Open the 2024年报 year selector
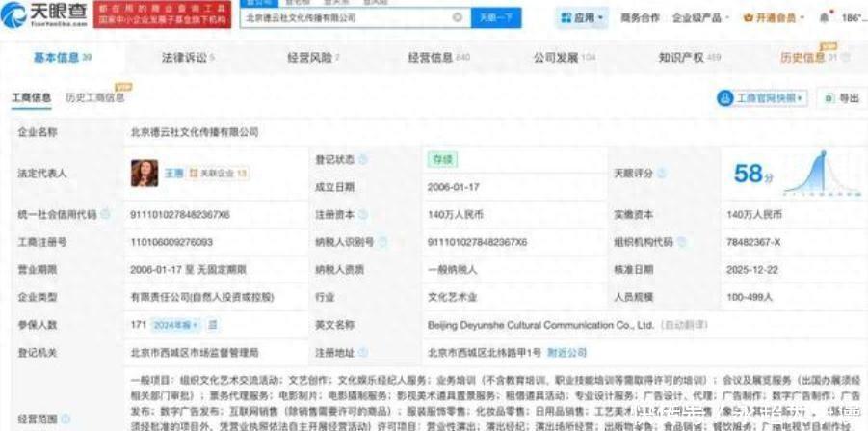The height and width of the screenshot is (431, 868). tap(175, 326)
